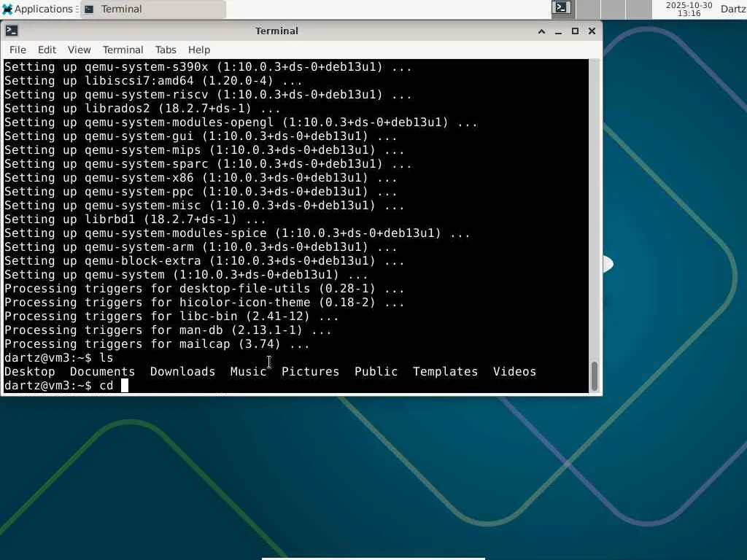Click the Dartz user name in the panel

733,9
